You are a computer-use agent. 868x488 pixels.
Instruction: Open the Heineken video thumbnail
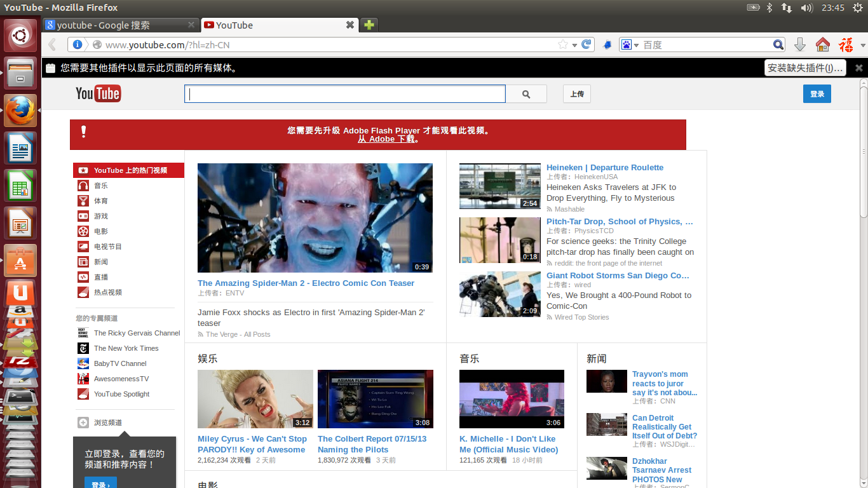tap(500, 186)
